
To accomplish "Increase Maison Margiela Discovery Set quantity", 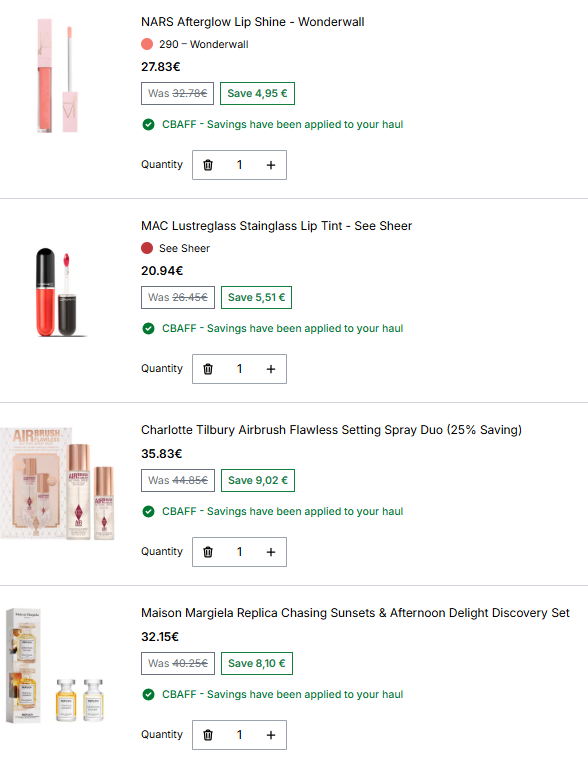I will (271, 735).
